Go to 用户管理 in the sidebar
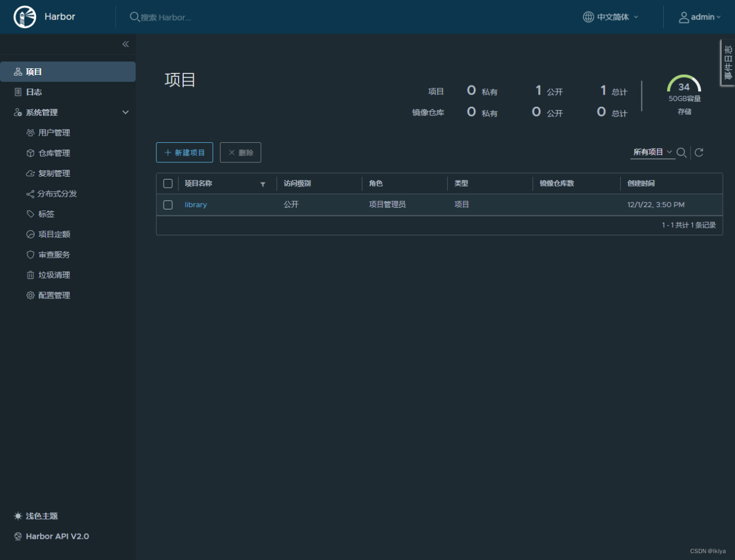The height and width of the screenshot is (560, 735). (54, 133)
